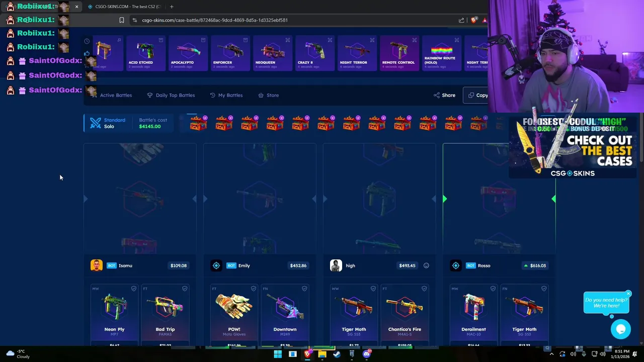
Task: Click the Derailment MAC-10 item card
Action: click(473, 315)
